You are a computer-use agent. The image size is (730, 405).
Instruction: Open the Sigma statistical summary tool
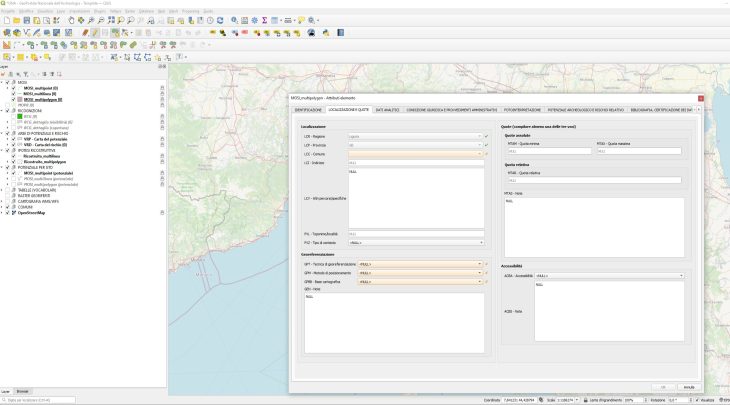click(x=263, y=20)
